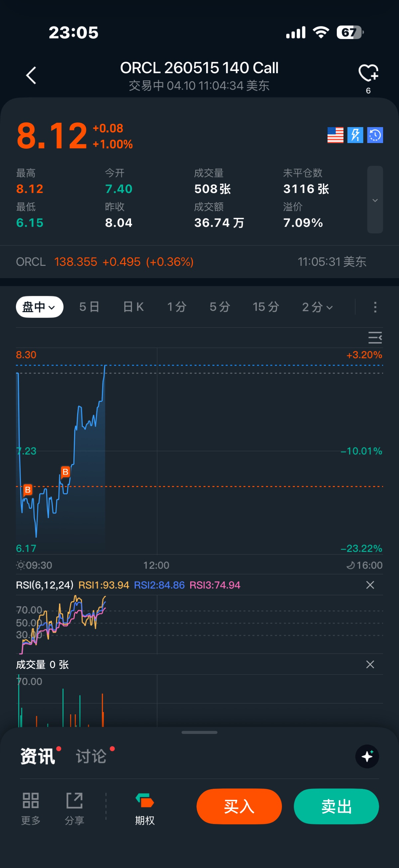This screenshot has width=399, height=868.
Task: Tap the blue lightning bolt icon
Action: (x=355, y=135)
